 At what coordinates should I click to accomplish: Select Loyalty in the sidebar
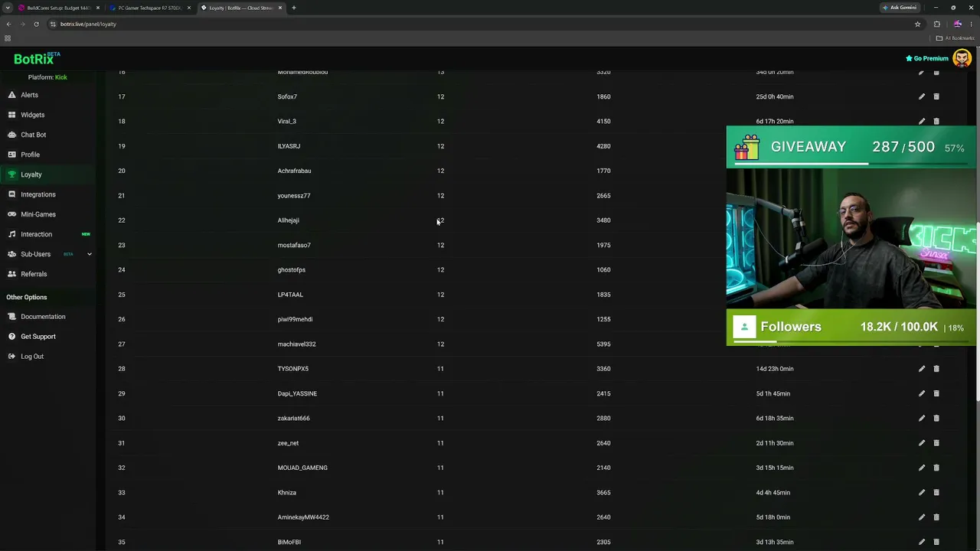pos(47,174)
